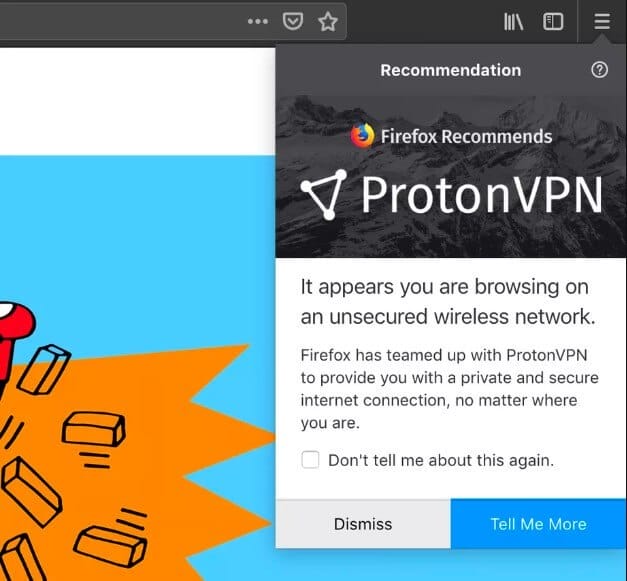Dismiss the ProtonVPN recommendation
627x581 pixels.
363,524
